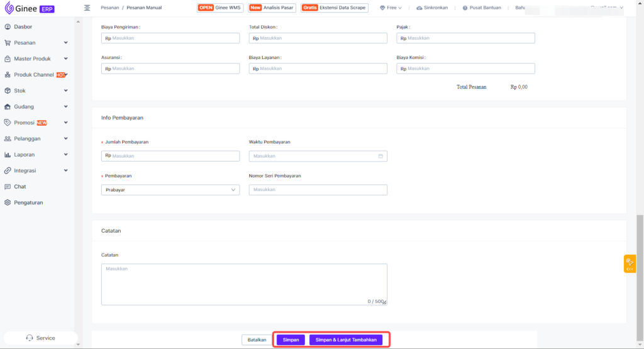This screenshot has width=644, height=349.
Task: Expand the Stok submenu chevron
Action: [x=65, y=91]
